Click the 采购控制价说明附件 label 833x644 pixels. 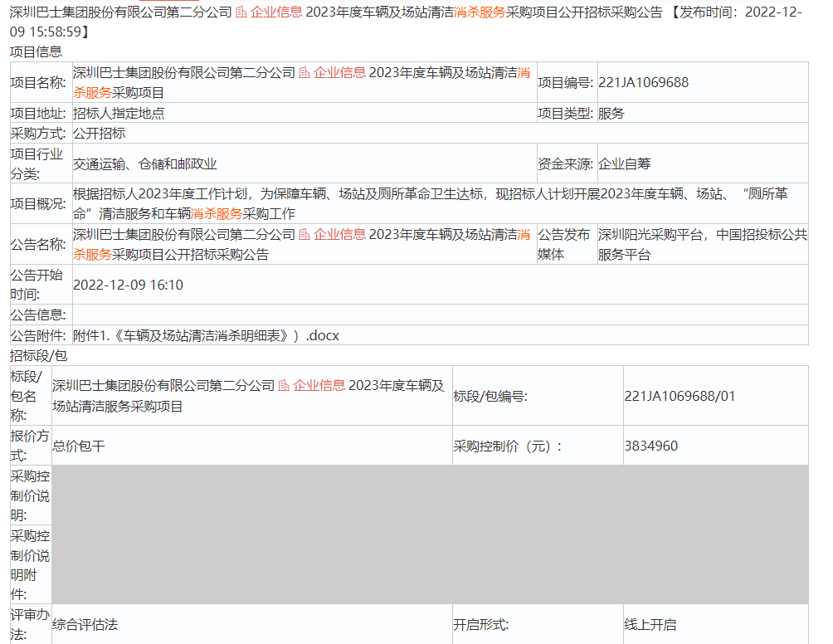[x=30, y=565]
